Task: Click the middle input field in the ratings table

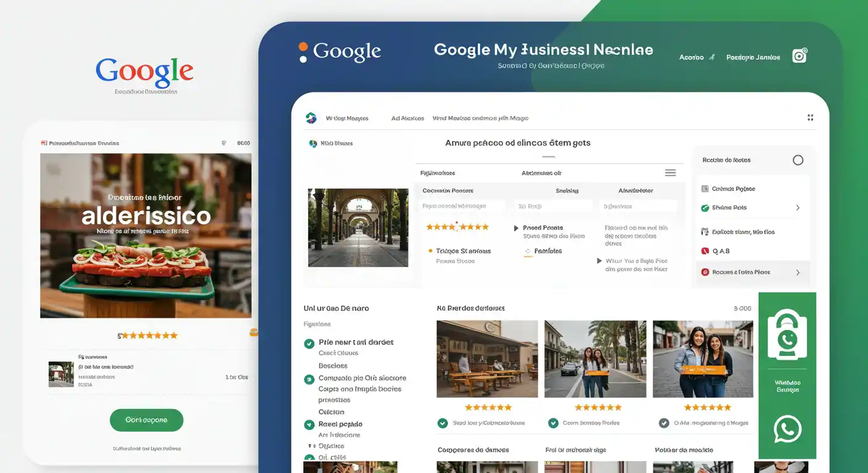Action: click(553, 206)
